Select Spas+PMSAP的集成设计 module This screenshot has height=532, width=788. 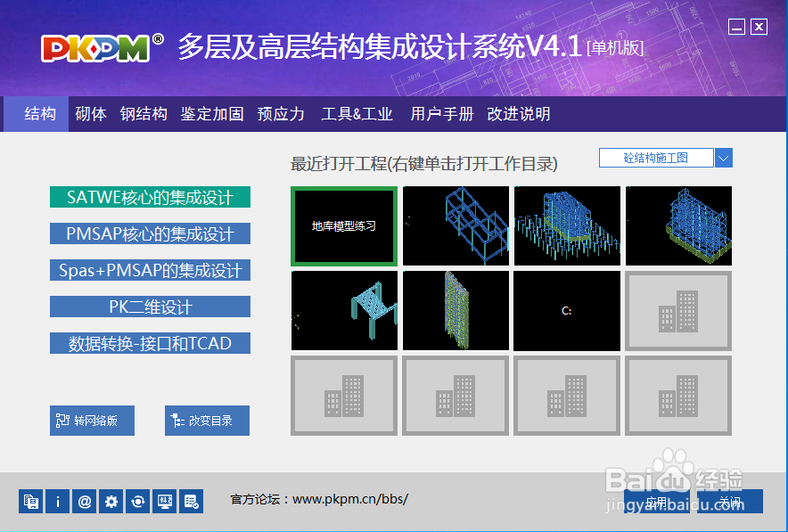coord(150,270)
